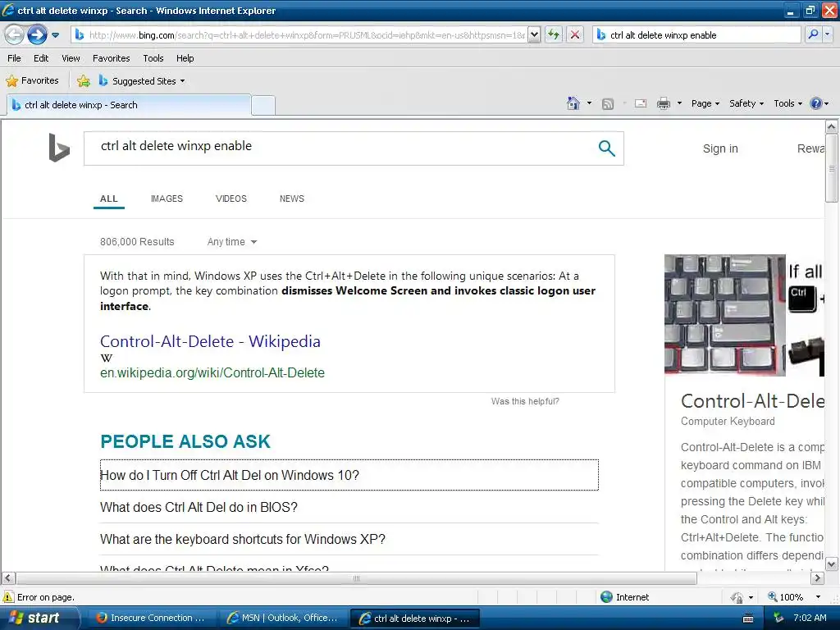Viewport: 840px width, 630px height.
Task: Add to Favorites bar star icon
Action: click(84, 81)
